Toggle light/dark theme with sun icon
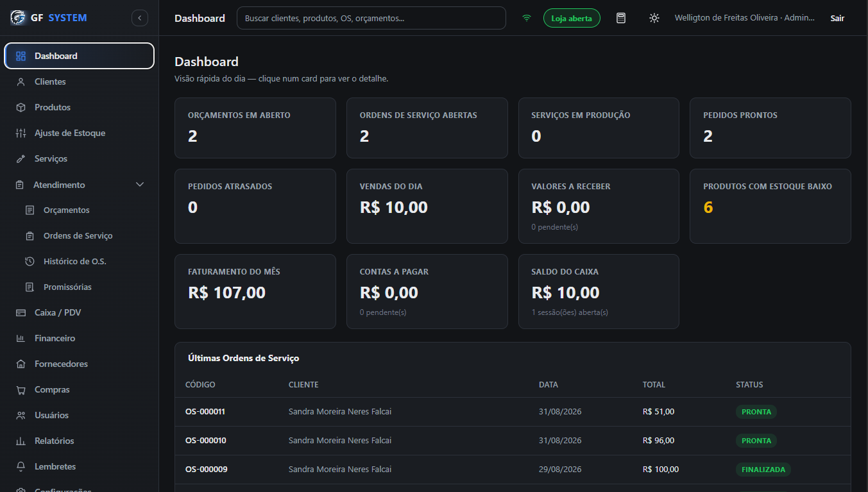868x492 pixels. [x=654, y=18]
